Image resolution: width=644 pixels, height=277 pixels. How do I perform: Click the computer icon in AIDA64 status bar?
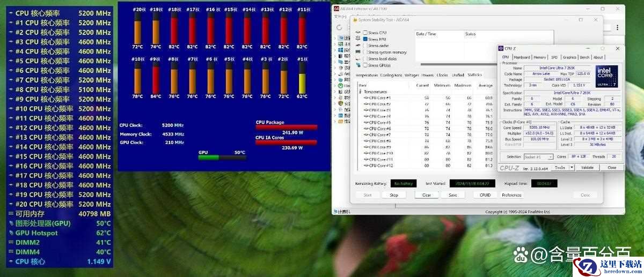[x=335, y=212]
